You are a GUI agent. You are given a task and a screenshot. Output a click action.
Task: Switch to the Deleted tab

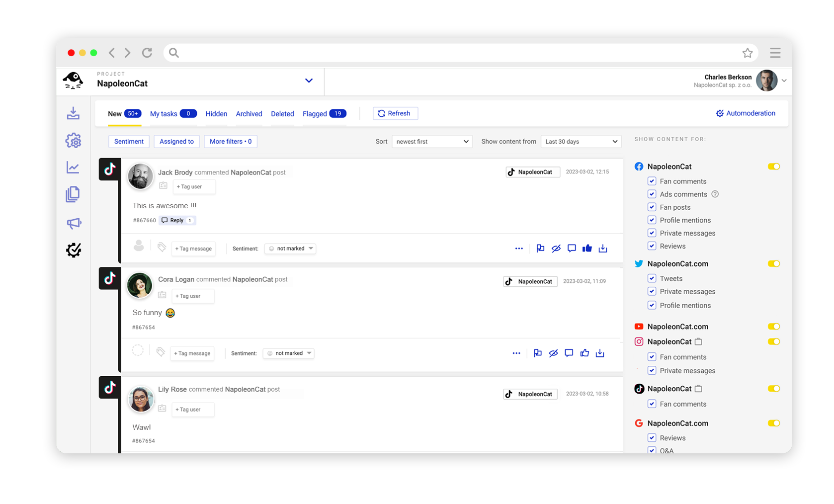(282, 114)
